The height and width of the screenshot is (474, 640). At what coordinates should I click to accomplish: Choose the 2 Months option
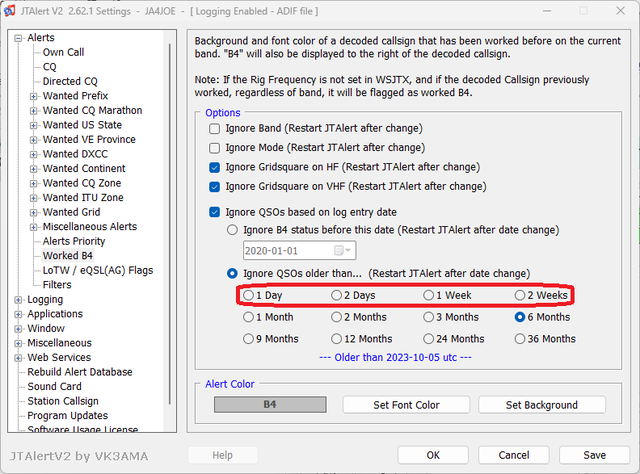tap(336, 317)
